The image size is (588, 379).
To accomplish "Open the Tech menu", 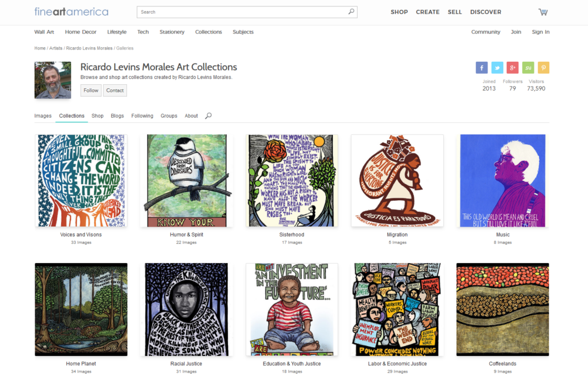I will point(143,32).
